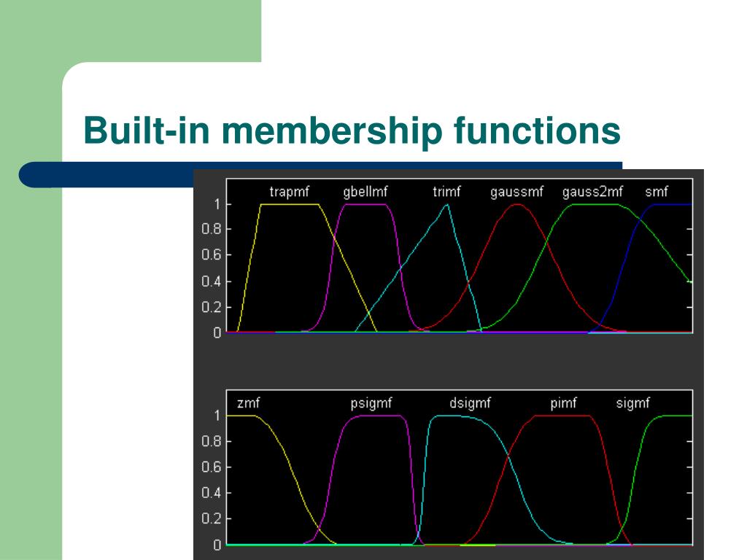The height and width of the screenshot is (560, 747).
Task: Click the '1' y-axis value on the bottom plot
Action: pyautogui.click(x=217, y=416)
